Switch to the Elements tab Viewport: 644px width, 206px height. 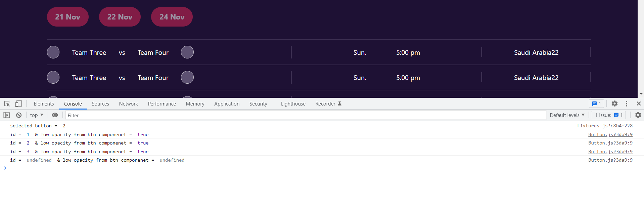(44, 104)
